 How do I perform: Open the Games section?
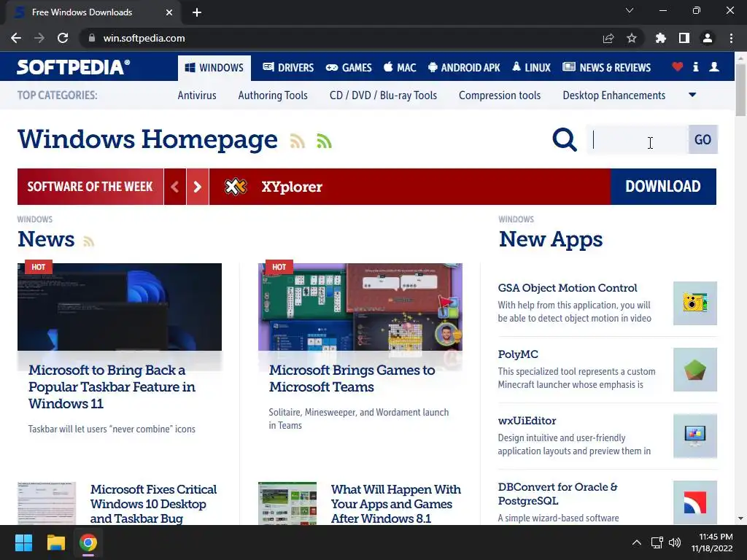[x=349, y=68]
